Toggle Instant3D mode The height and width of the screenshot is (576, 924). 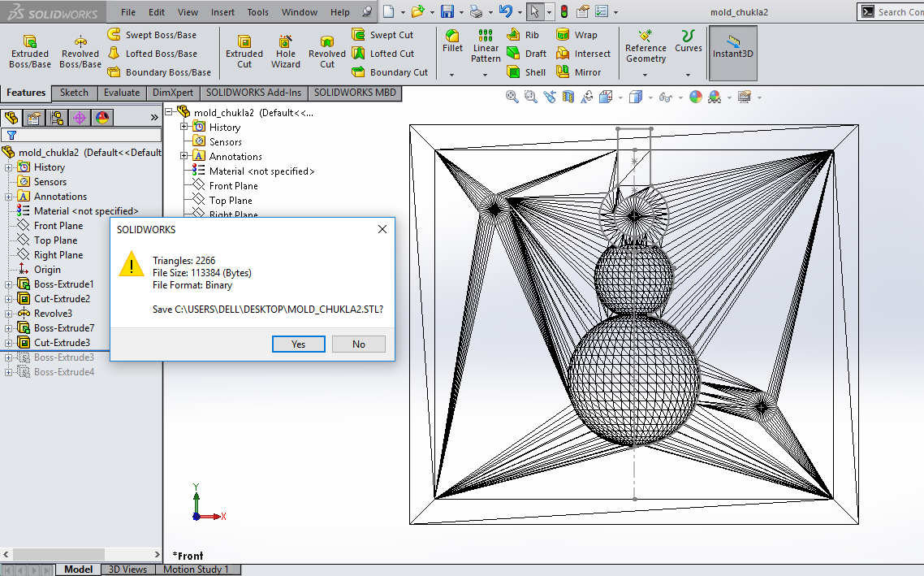coord(733,52)
